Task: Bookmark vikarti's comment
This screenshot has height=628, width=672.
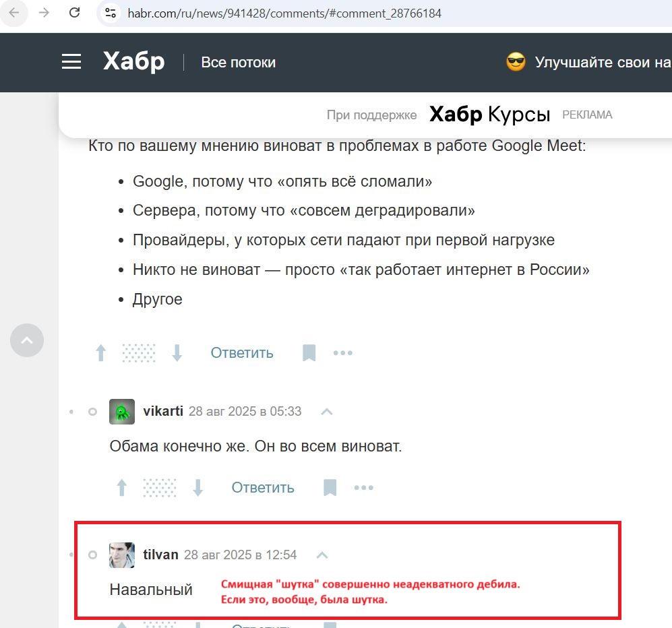Action: tap(330, 488)
